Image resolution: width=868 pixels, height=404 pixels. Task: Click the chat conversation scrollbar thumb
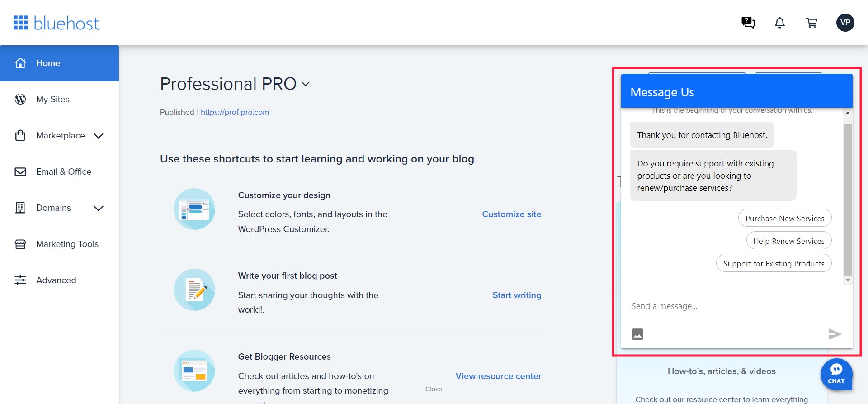pyautogui.click(x=848, y=200)
